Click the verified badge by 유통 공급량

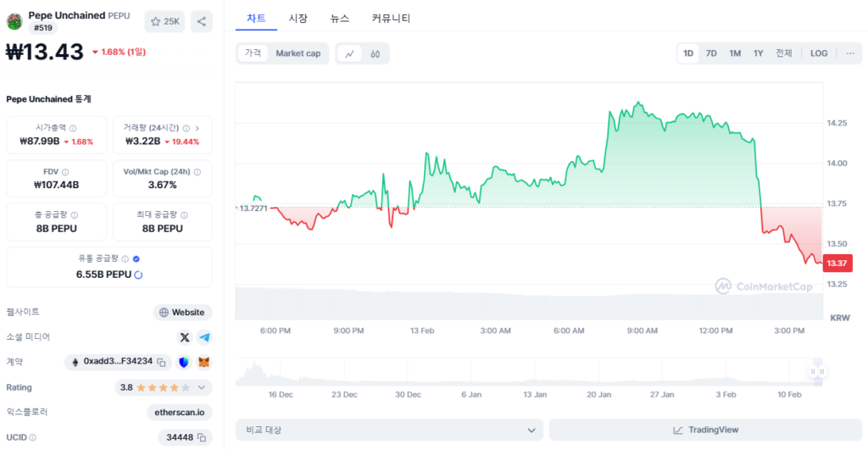click(x=136, y=259)
